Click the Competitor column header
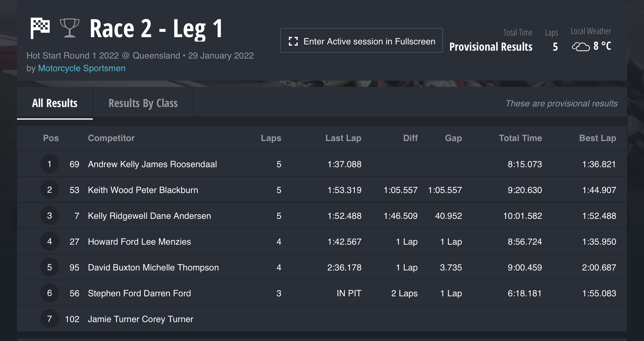 point(111,138)
